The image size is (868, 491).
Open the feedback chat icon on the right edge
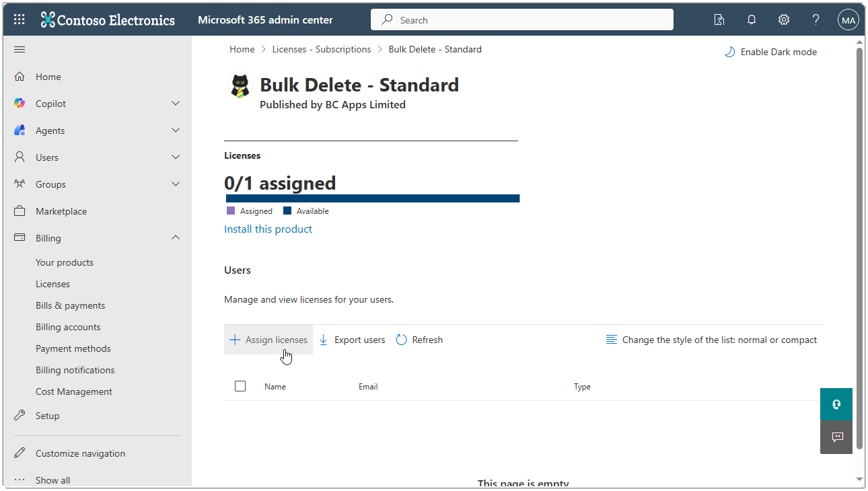tap(836, 438)
